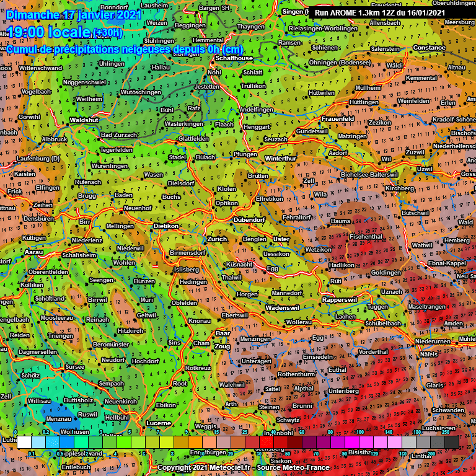Click the Glaris town label
This screenshot has height=476, width=476.
[434, 385]
